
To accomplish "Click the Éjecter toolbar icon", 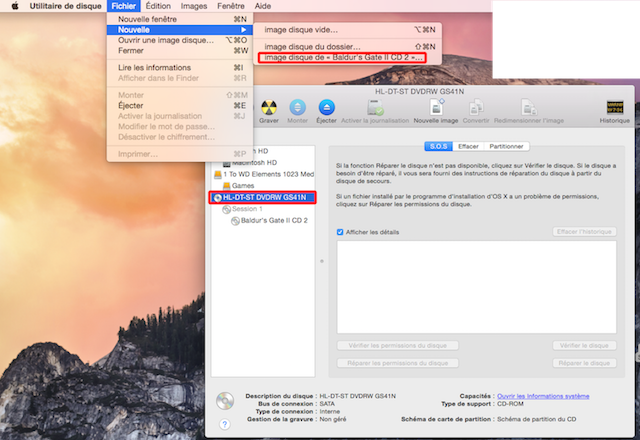I will [x=327, y=108].
